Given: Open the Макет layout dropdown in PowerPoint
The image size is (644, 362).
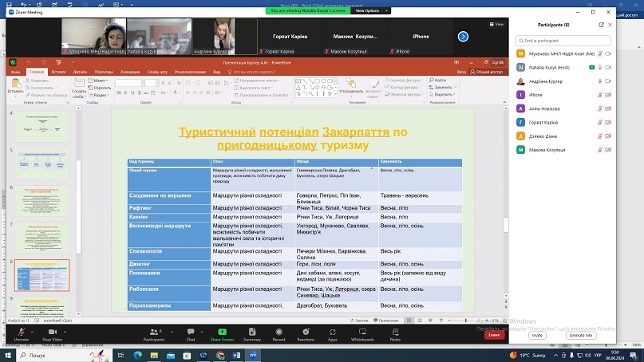Looking at the screenshot, I should point(97,81).
